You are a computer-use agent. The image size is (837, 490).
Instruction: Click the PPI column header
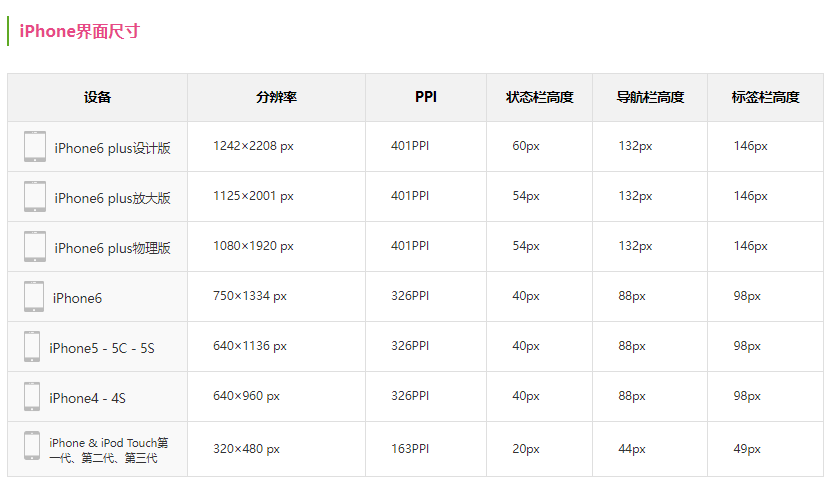click(426, 97)
